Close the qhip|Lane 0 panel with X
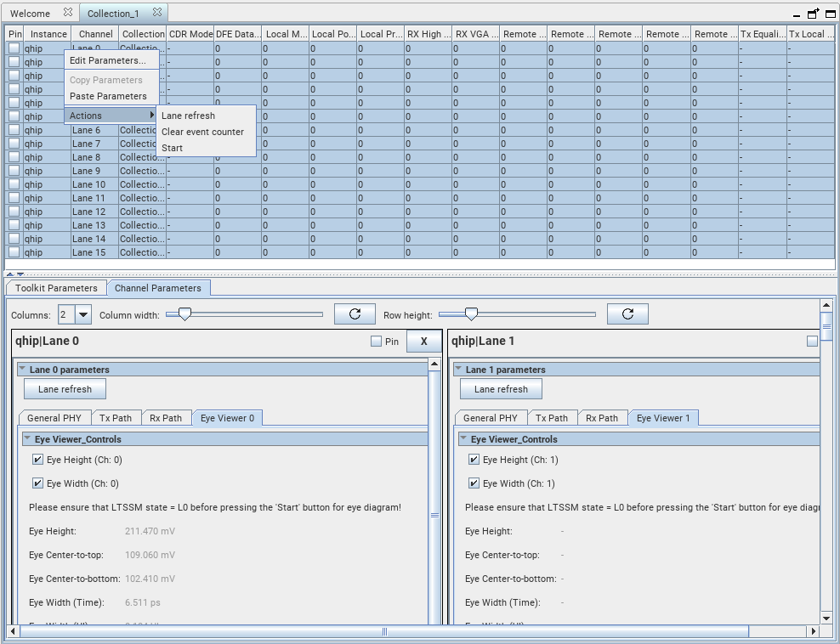Screen dimensions: 840x644 423,342
